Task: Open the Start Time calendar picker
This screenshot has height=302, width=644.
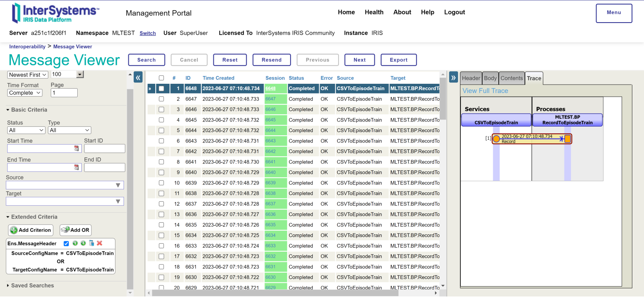Action: pyautogui.click(x=76, y=149)
